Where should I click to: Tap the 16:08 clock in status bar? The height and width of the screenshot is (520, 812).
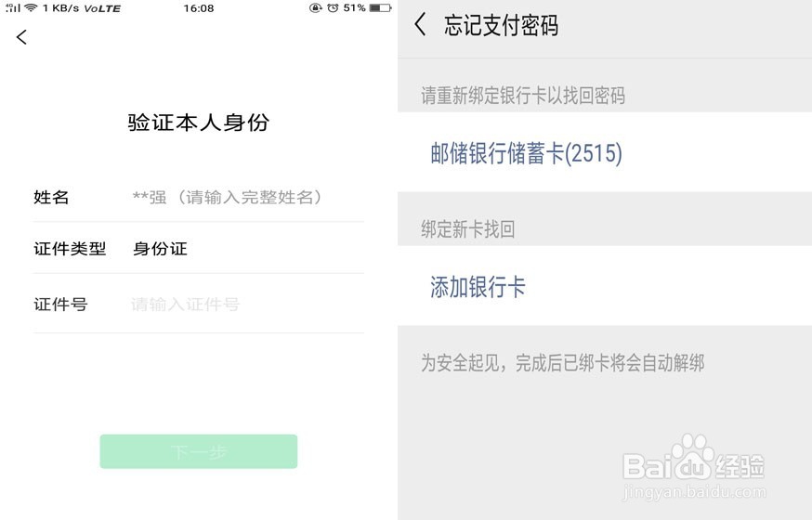tap(199, 7)
